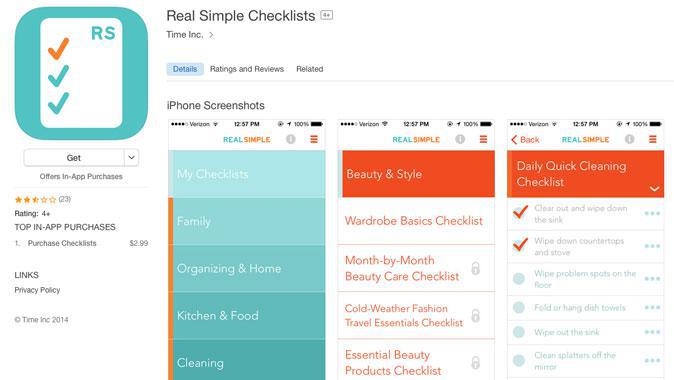Uncheck 'Wipe down countertops and stove'

520,245
